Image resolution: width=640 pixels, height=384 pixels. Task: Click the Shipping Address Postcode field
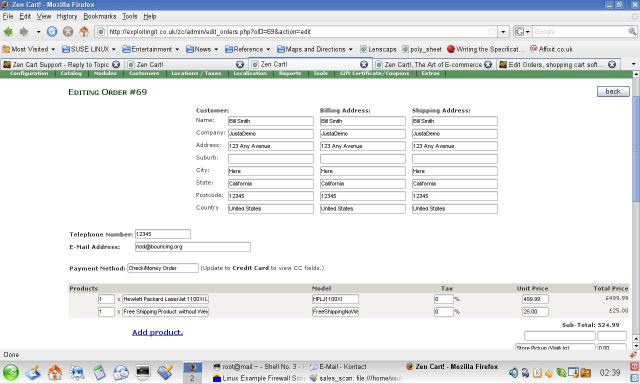click(x=455, y=196)
